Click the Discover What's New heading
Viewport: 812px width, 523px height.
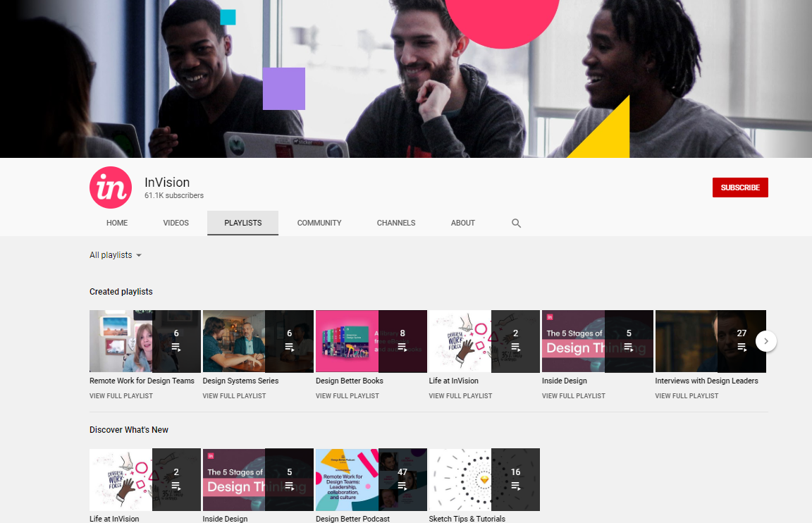129,430
